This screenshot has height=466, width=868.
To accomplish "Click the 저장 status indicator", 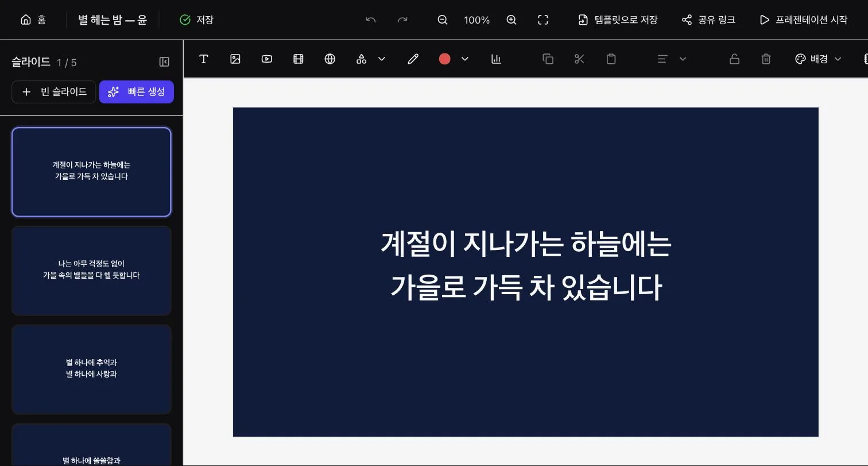I will coord(196,20).
